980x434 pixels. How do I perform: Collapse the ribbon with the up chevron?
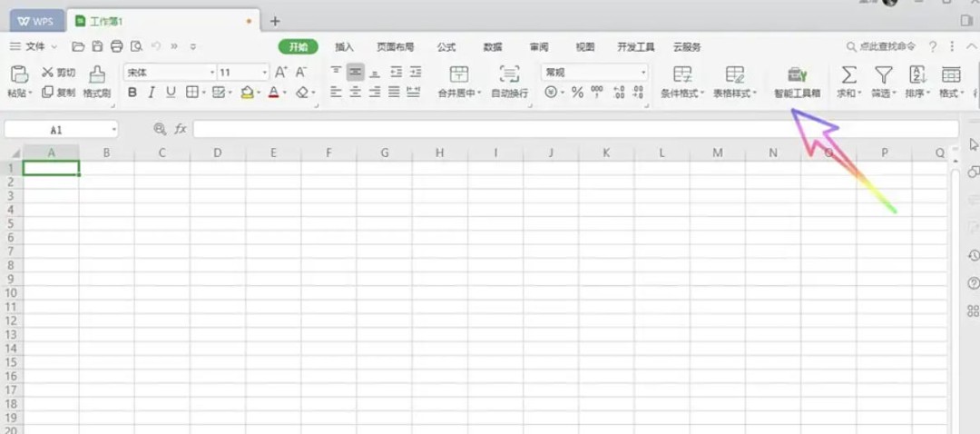(x=971, y=47)
